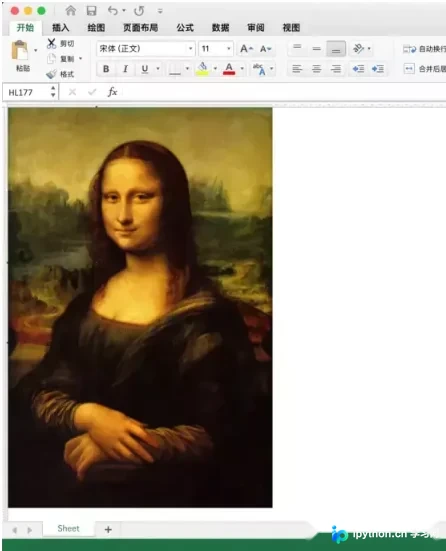
Task: Click the previous sheet navigation arrow
Action: coord(15,530)
